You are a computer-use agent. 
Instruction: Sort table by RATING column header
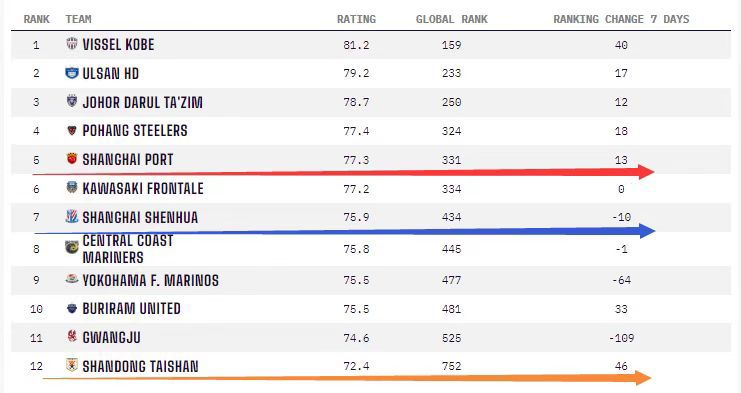point(356,19)
